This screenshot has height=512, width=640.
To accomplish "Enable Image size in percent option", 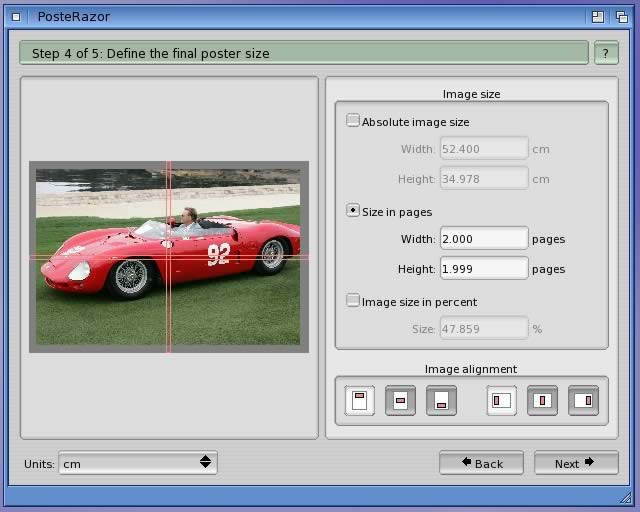I will click(x=353, y=300).
